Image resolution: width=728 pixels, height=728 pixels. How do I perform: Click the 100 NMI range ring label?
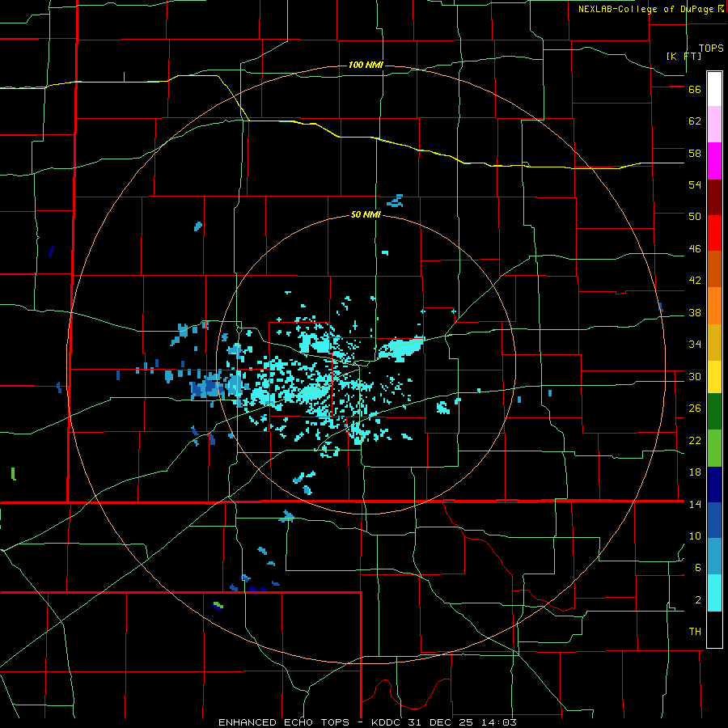(x=366, y=65)
